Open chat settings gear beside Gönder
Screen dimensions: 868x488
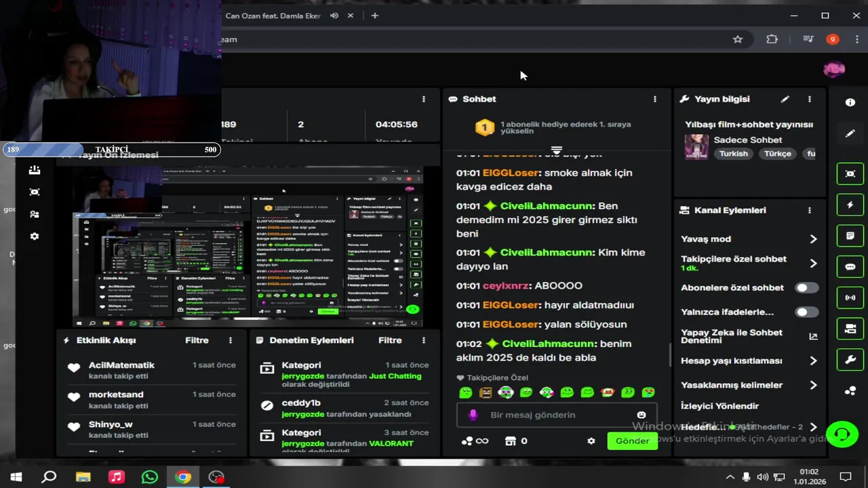(591, 441)
